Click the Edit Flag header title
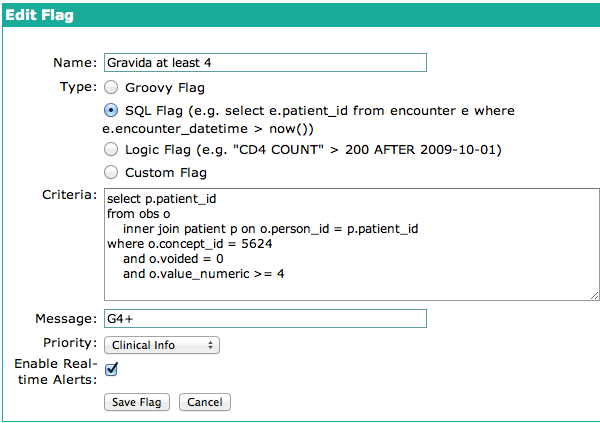This screenshot has width=600, height=423. tap(39, 16)
